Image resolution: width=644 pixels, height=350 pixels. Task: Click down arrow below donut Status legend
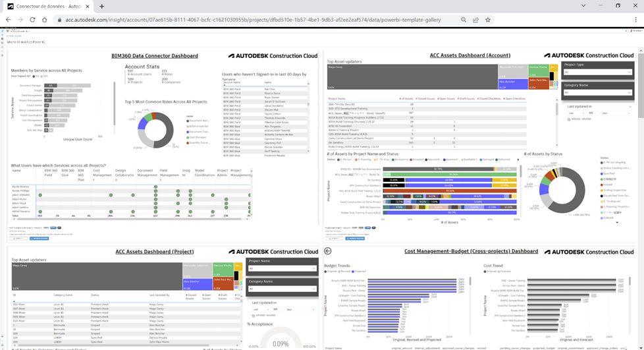pyautogui.click(x=617, y=223)
